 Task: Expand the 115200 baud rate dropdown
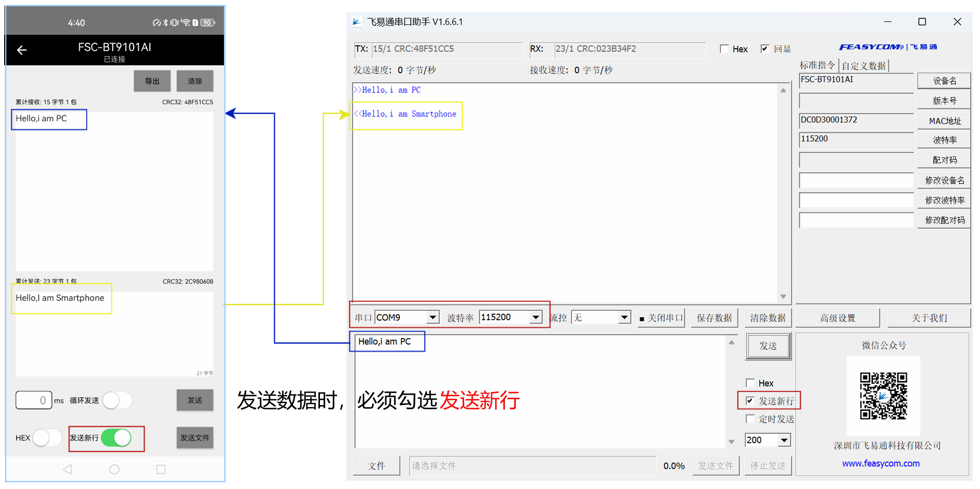click(x=536, y=317)
